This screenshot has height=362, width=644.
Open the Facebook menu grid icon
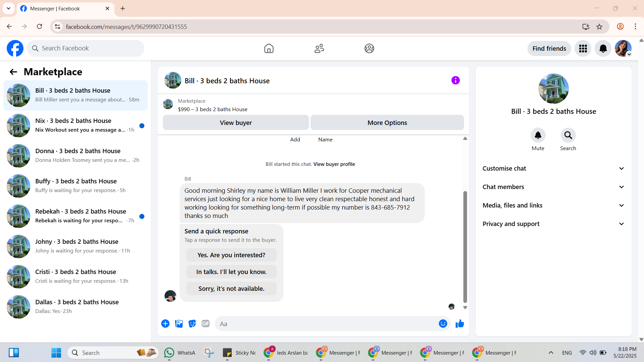tap(583, 49)
